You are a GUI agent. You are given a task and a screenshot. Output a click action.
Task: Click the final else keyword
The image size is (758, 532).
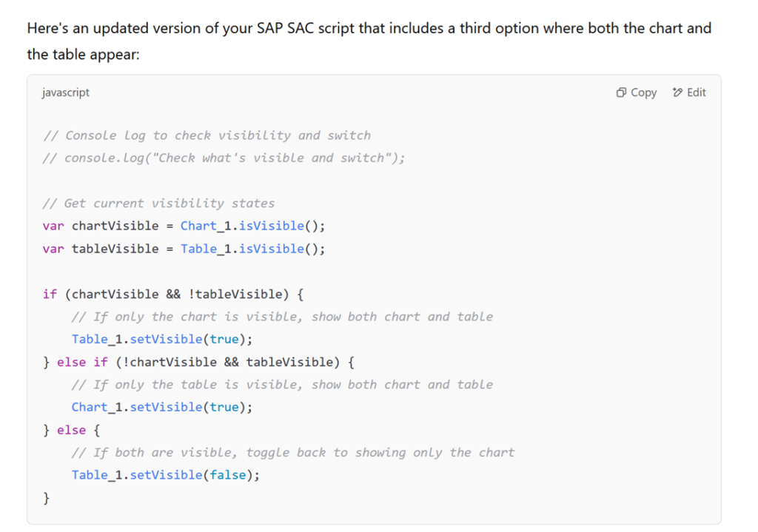pyautogui.click(x=71, y=430)
